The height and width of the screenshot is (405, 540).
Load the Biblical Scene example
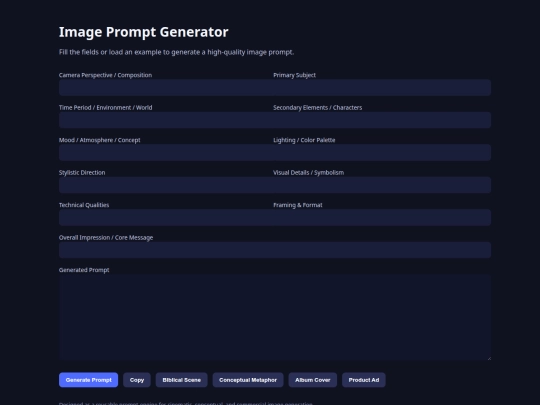(x=181, y=380)
